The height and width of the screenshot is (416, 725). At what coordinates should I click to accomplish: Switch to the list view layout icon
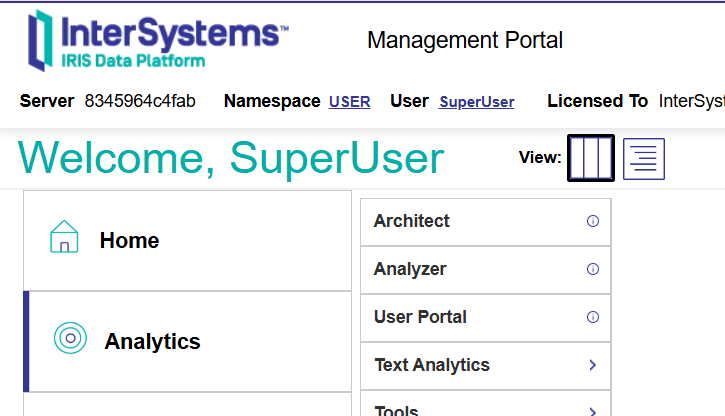[643, 159]
